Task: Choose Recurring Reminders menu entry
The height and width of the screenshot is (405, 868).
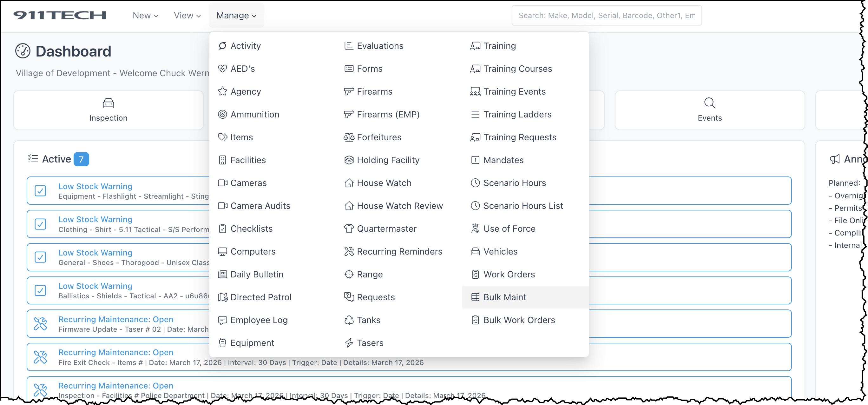Action: (399, 252)
